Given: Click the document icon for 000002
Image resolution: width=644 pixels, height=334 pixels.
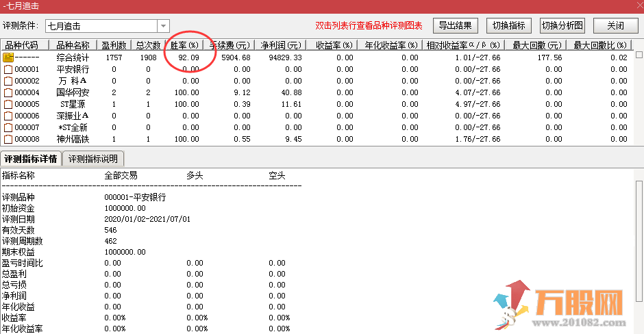Looking at the screenshot, I should 8,81.
